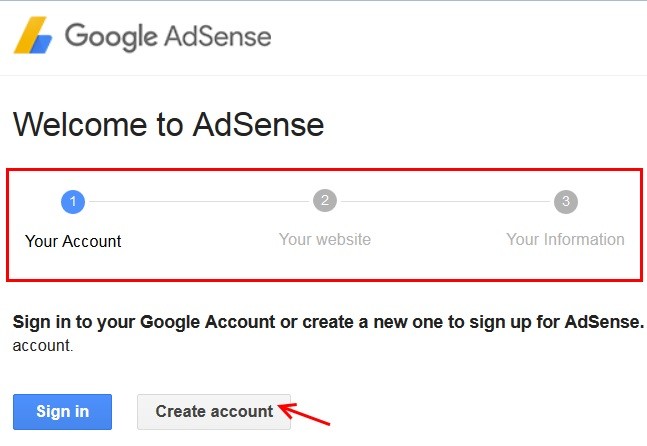Image resolution: width=647 pixels, height=446 pixels.
Task: Click the grey step 2 circle
Action: (325, 202)
